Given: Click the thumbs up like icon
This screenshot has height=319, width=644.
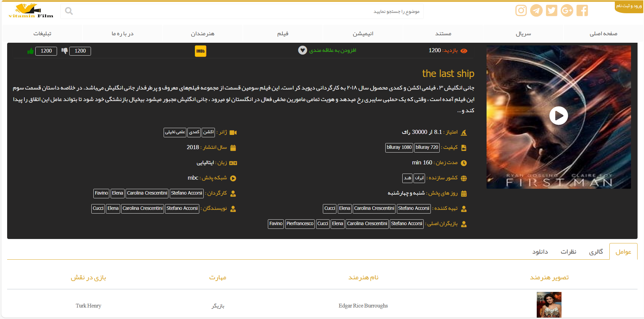Looking at the screenshot, I should (31, 51).
